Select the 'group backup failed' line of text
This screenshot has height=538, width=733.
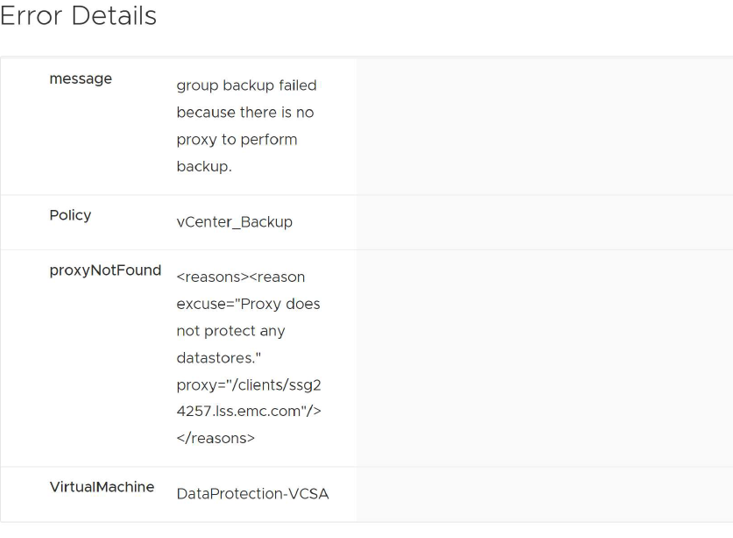point(246,86)
